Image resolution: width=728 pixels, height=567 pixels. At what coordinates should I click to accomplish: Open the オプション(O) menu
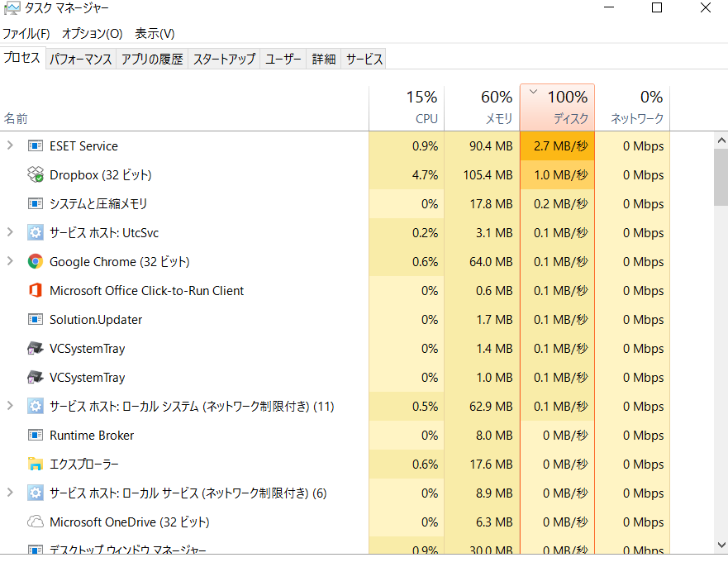pyautogui.click(x=92, y=33)
